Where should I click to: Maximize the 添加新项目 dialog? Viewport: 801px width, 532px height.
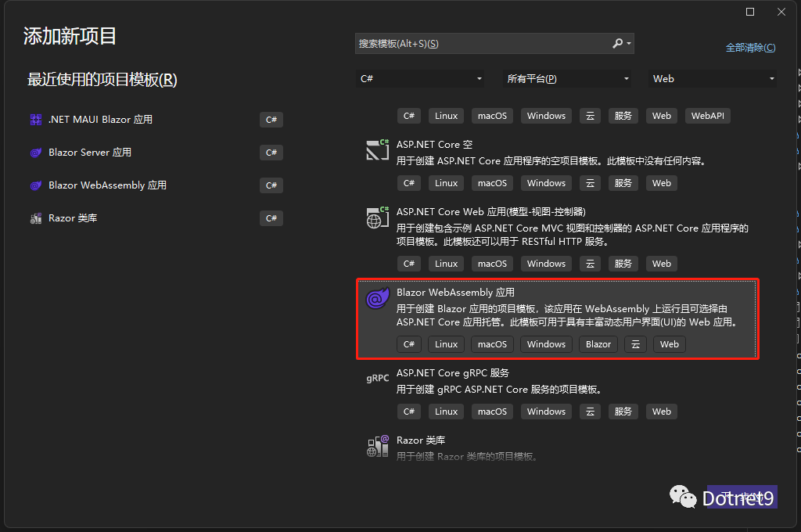(750, 12)
